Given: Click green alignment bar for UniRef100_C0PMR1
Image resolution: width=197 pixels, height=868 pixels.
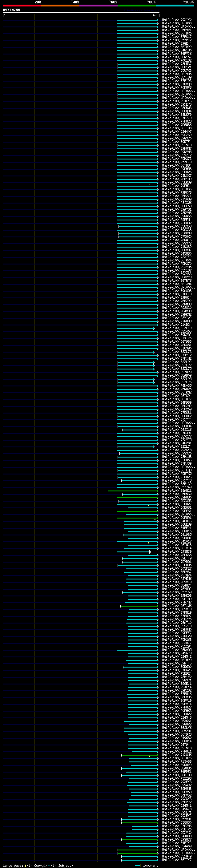Looking at the screenshot, I should pyautogui.click(x=137, y=518).
